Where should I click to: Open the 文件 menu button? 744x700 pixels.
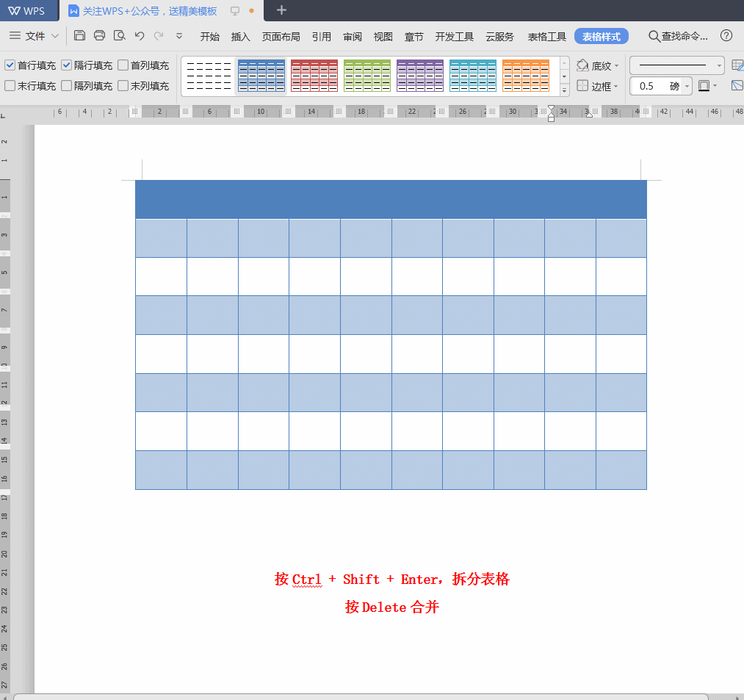(x=35, y=36)
